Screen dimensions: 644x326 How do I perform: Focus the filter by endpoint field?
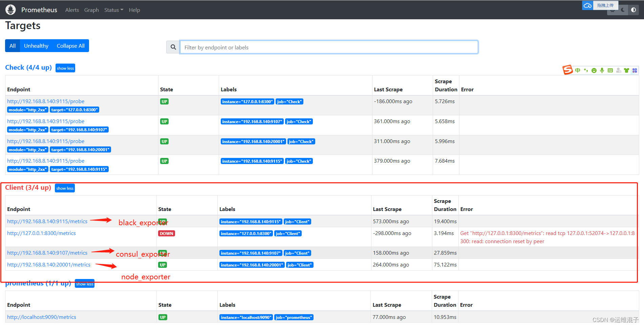(x=329, y=47)
